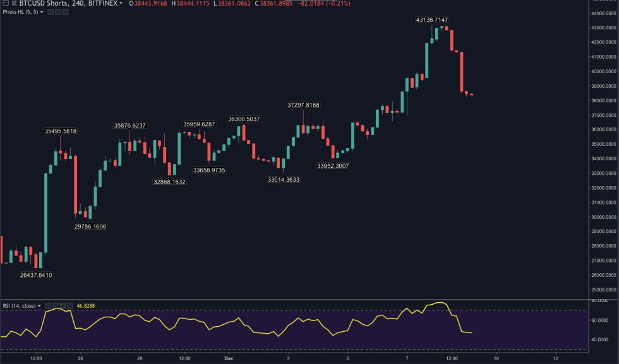Click the flag icon beside BTCUSD Shorts

[x=14, y=4]
